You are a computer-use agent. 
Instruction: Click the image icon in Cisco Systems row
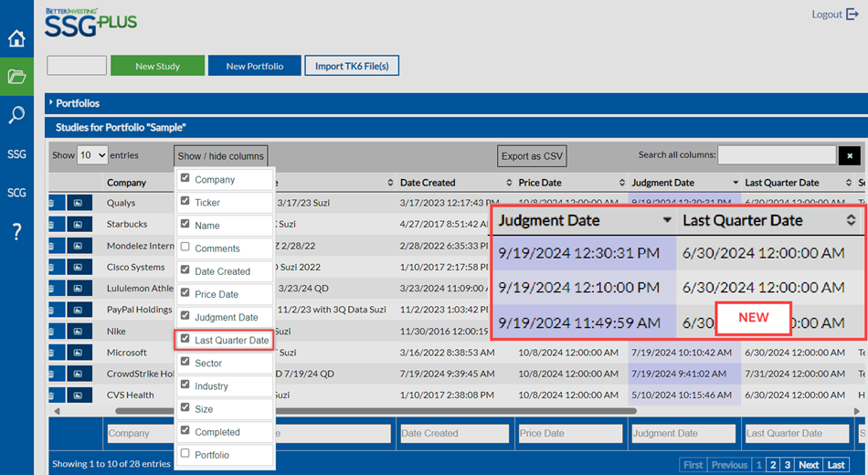pos(79,267)
